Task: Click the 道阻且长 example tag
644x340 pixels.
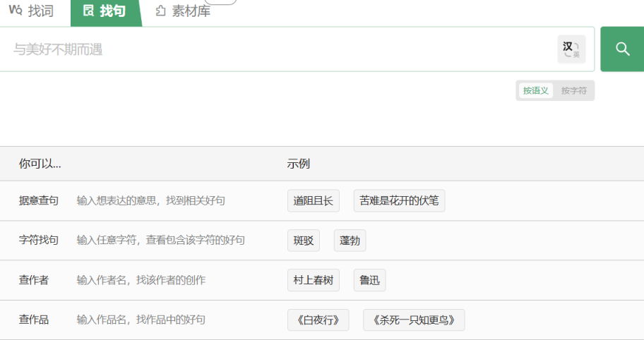Action: click(314, 200)
